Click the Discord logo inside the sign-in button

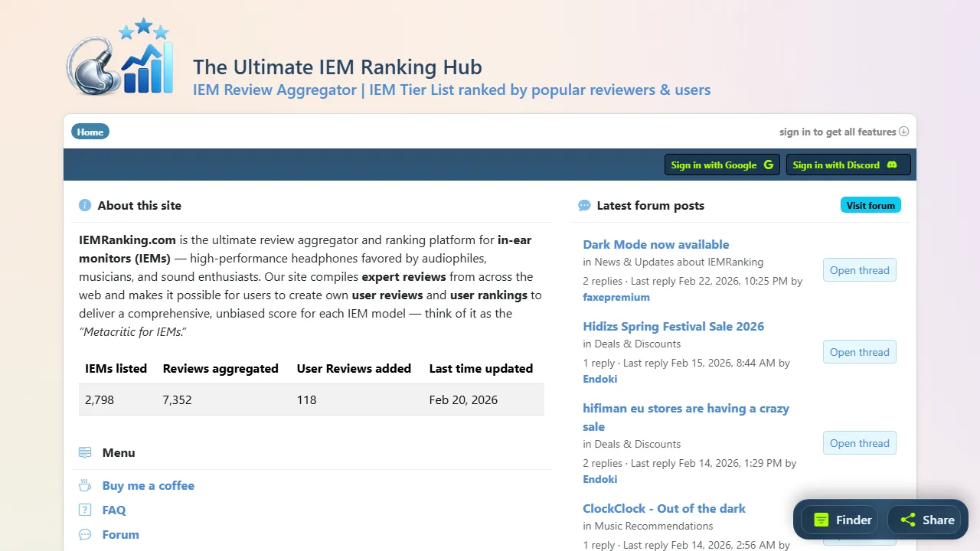[892, 165]
